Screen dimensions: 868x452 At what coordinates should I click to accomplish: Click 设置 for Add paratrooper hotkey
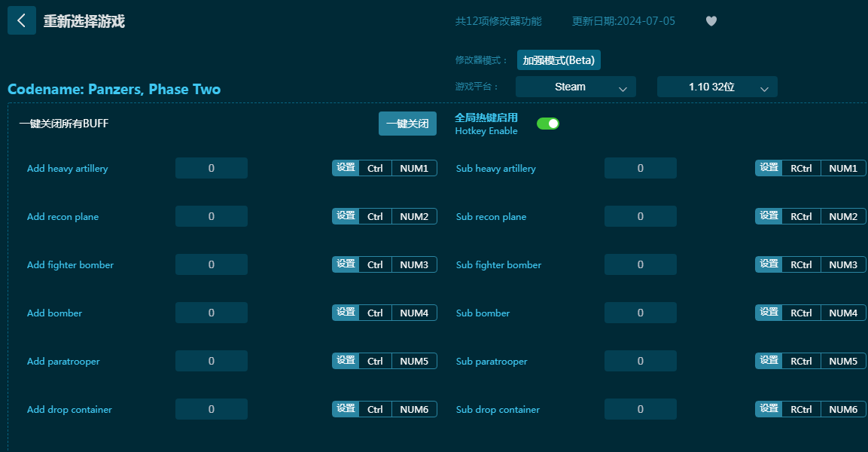point(346,361)
